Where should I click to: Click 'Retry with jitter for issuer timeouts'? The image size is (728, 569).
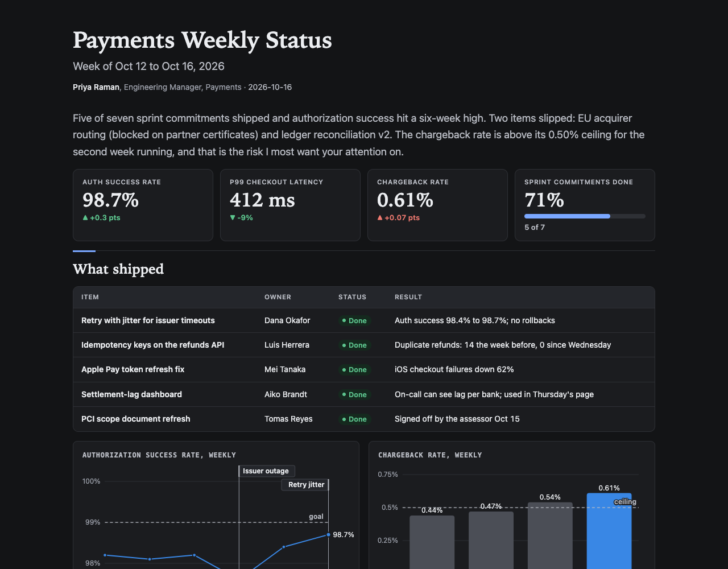148,320
